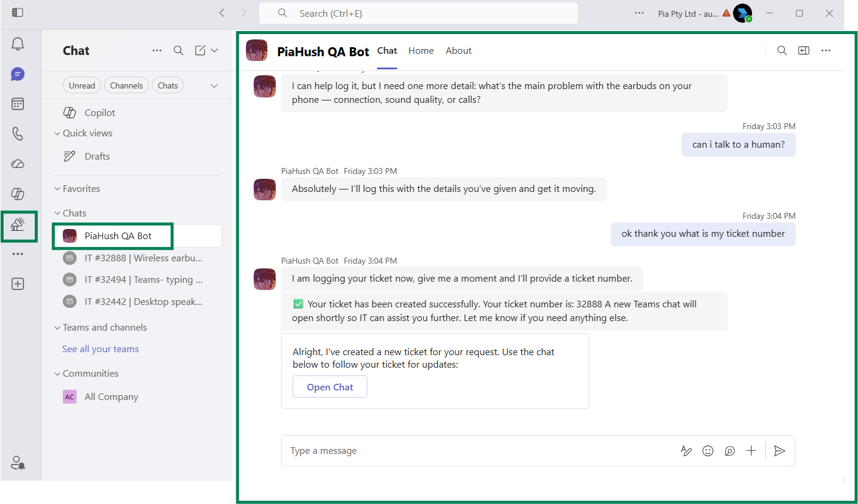Open chat IT #32494 Teams typing
858x504 pixels.
coord(137,280)
